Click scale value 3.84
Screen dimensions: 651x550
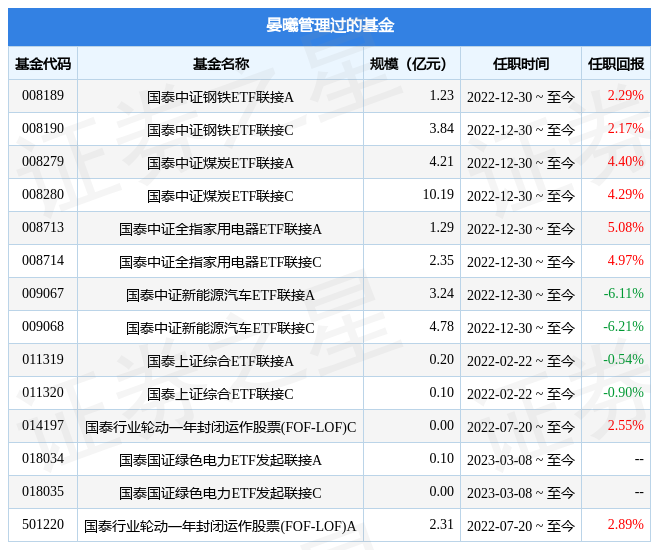coord(441,129)
